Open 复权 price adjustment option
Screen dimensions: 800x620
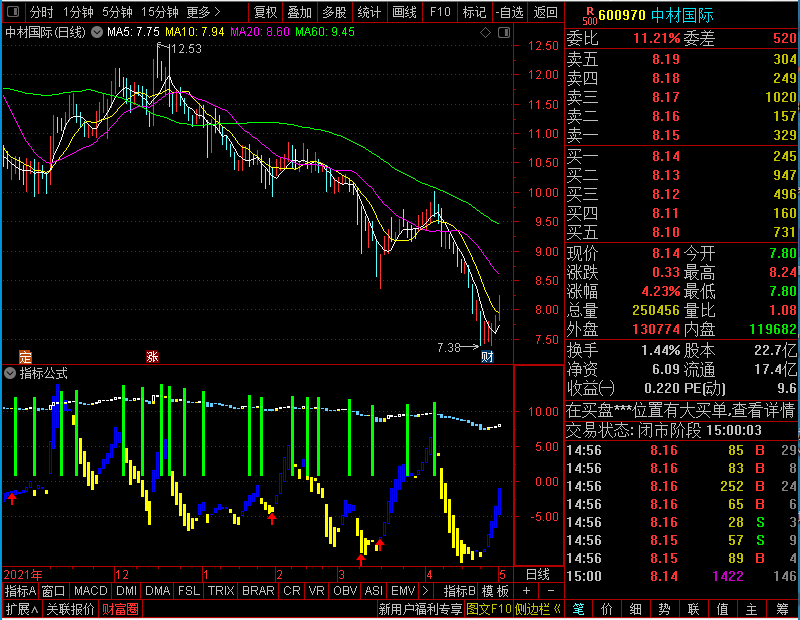265,12
